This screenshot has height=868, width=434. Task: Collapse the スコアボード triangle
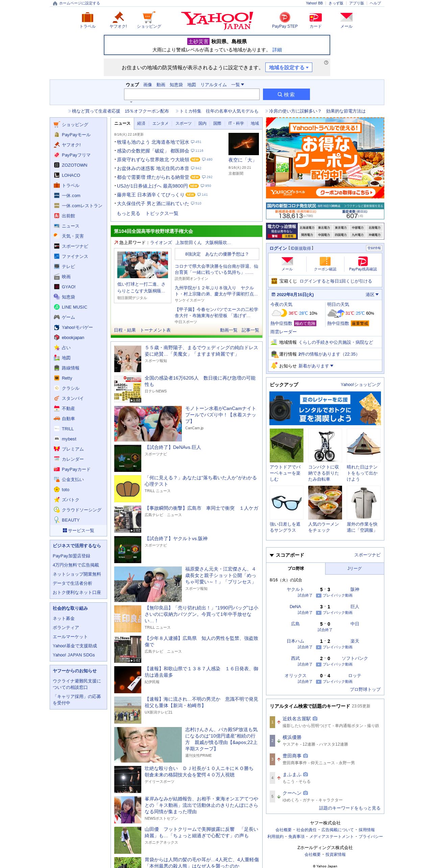[271, 555]
